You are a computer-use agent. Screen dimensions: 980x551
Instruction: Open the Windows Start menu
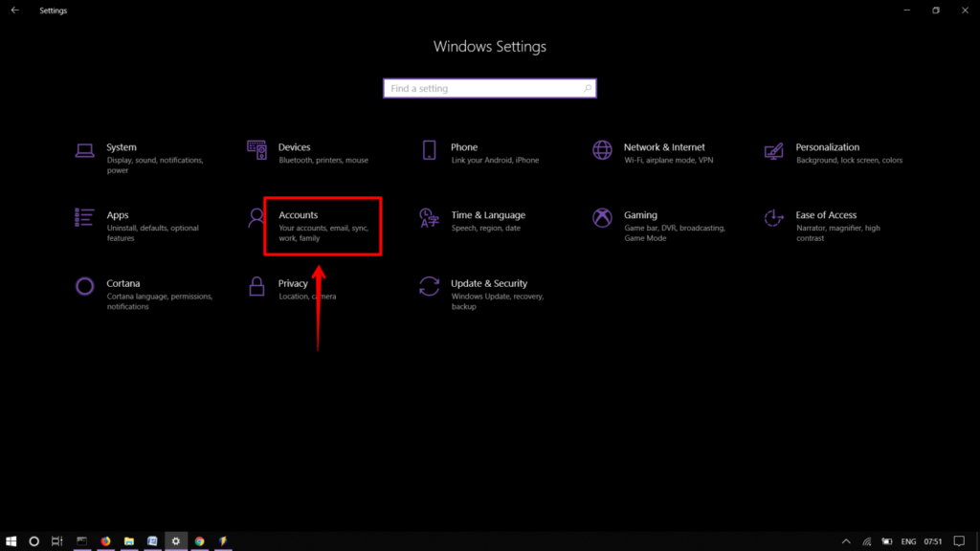(11, 541)
